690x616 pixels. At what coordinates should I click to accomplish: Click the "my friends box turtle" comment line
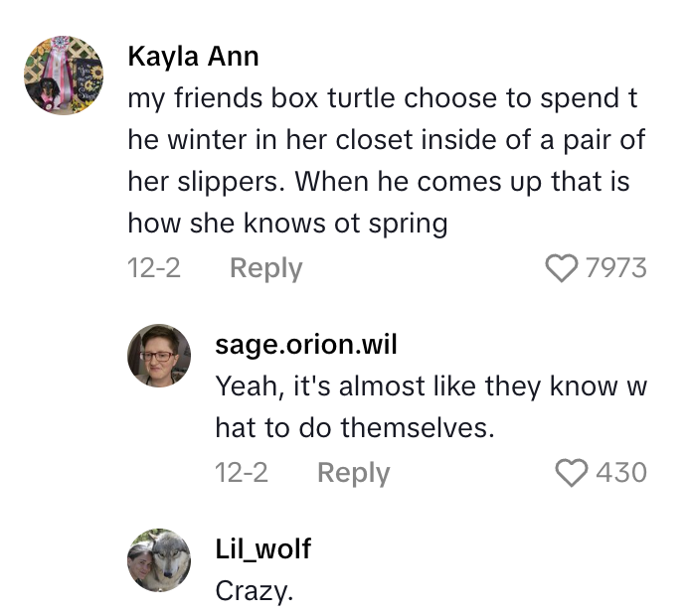click(382, 100)
